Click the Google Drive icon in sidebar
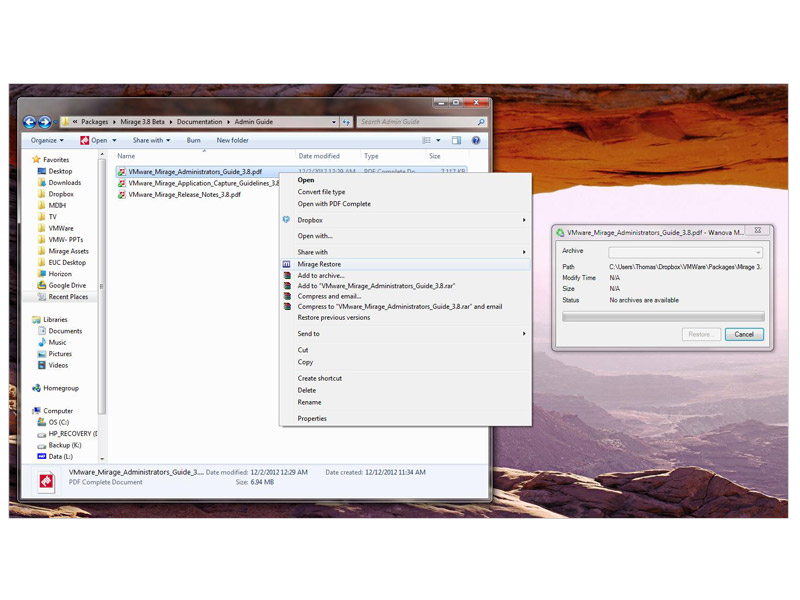This screenshot has width=800, height=600. click(x=42, y=285)
